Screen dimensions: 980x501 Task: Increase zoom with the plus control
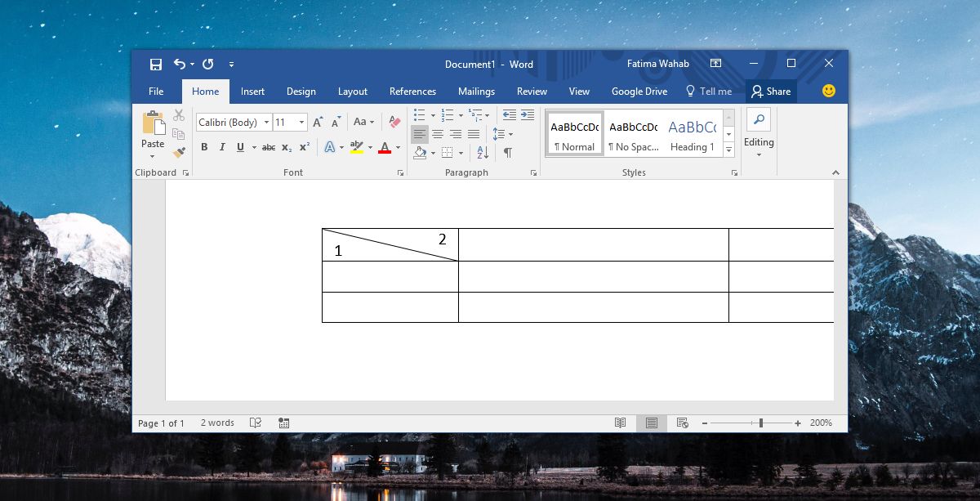tap(796, 423)
